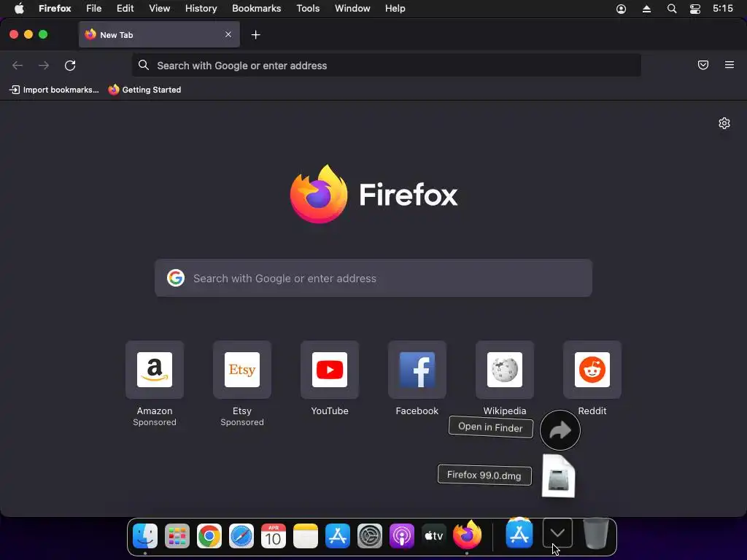Screen dimensions: 747x560
Task: Open Notes from the Dock
Action: 306,536
